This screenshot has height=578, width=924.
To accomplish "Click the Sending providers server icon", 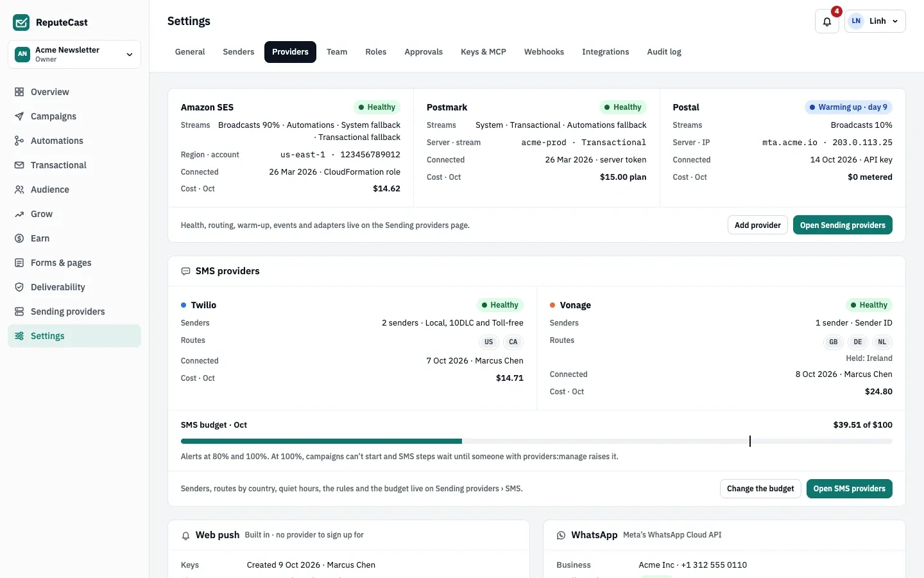I will tap(19, 311).
